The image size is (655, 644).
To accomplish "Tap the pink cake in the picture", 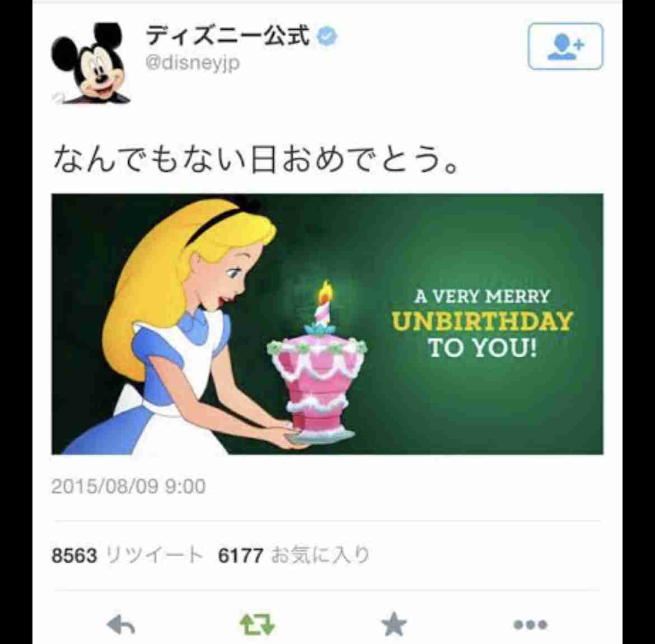I will pyautogui.click(x=317, y=385).
